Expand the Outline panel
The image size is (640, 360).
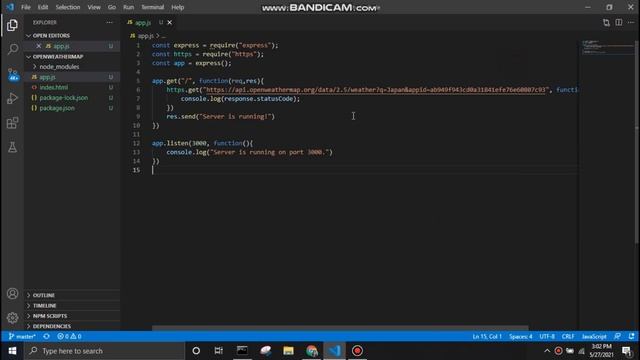coord(72,295)
